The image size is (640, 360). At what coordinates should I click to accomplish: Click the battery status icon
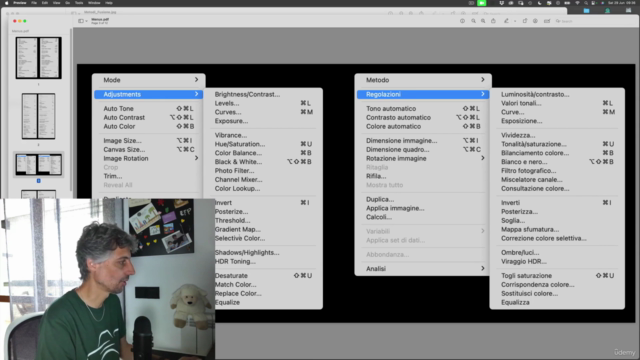[567, 3]
